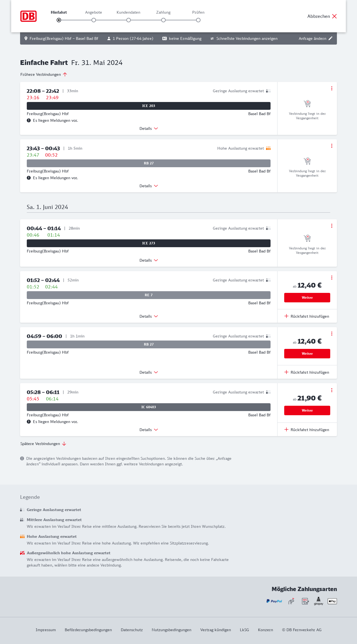Image resolution: width=357 pixels, height=644 pixels.
Task: Expand Details for RE 7 connection
Action: point(149,316)
